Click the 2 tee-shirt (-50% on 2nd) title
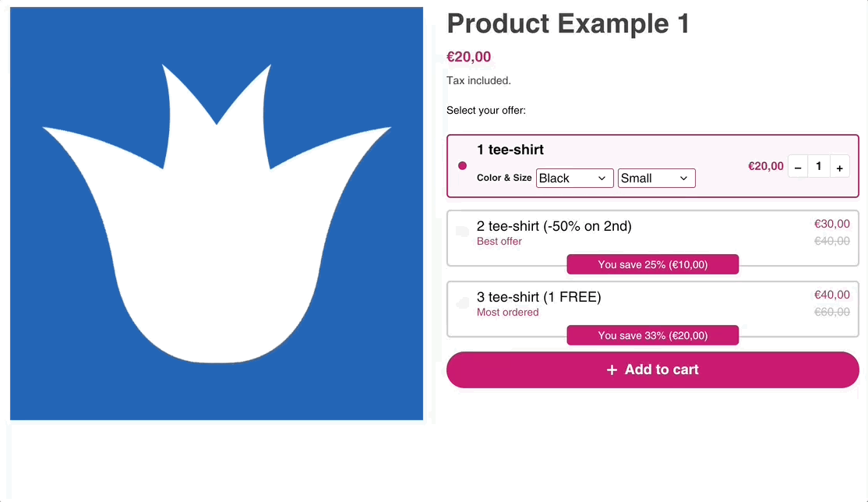868x502 pixels. coord(554,226)
